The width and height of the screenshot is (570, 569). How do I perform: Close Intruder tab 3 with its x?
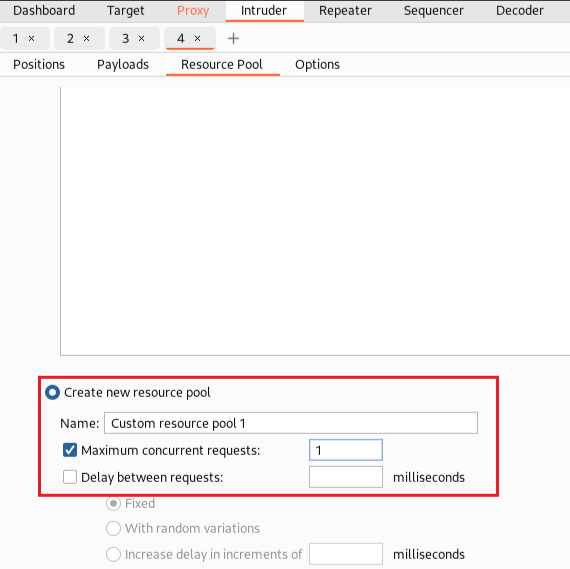(x=142, y=39)
